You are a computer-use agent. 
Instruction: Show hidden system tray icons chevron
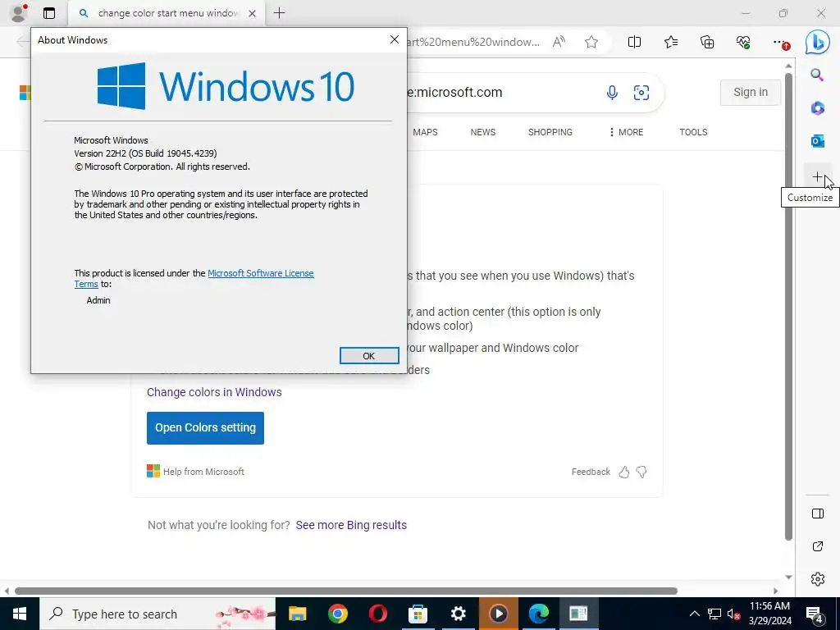694,614
